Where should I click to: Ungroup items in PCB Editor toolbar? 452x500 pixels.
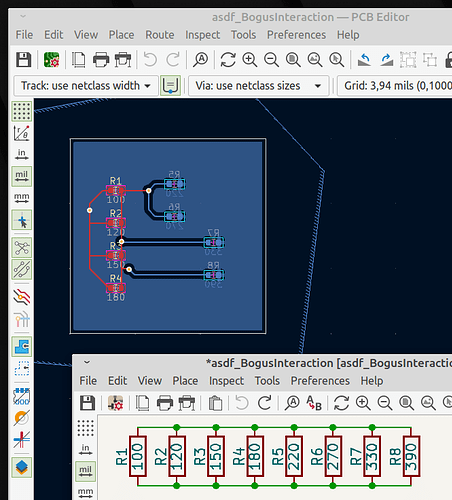[430, 60]
